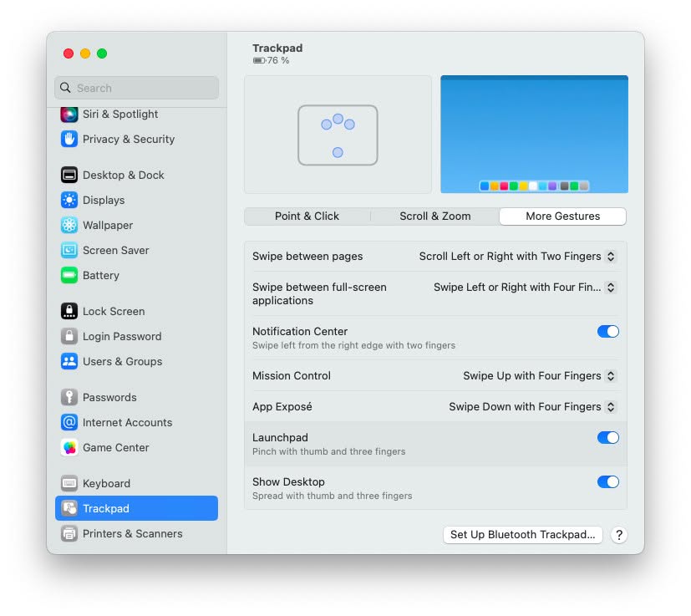This screenshot has width=691, height=616.
Task: Click the Show Desktop row label
Action: (288, 482)
